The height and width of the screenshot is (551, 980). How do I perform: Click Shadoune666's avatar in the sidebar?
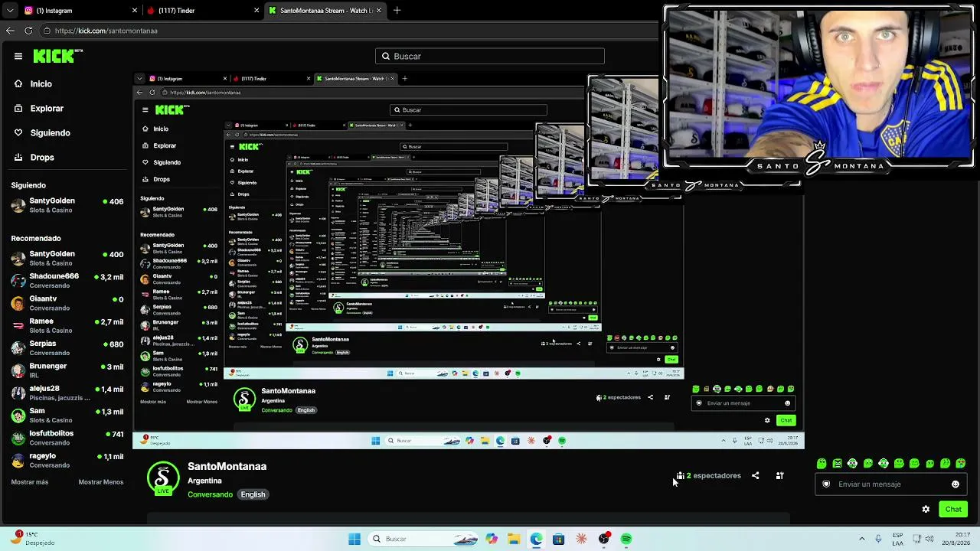tap(18, 281)
